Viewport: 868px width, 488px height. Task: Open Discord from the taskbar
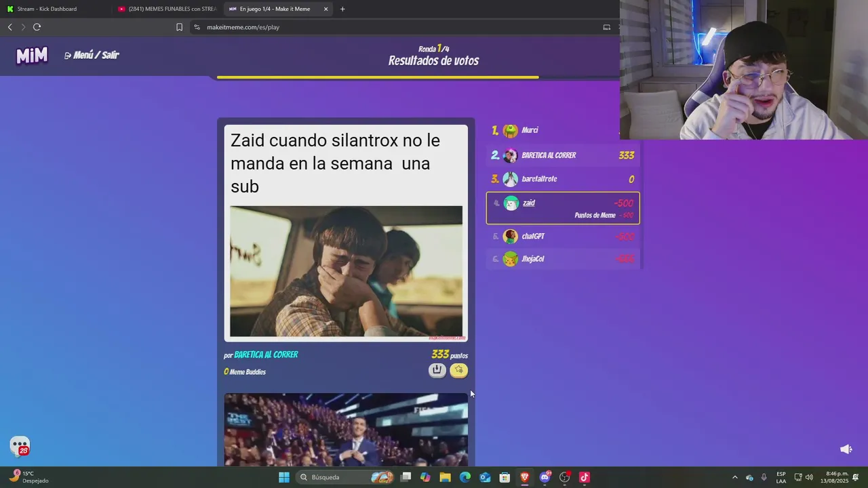[545, 477]
